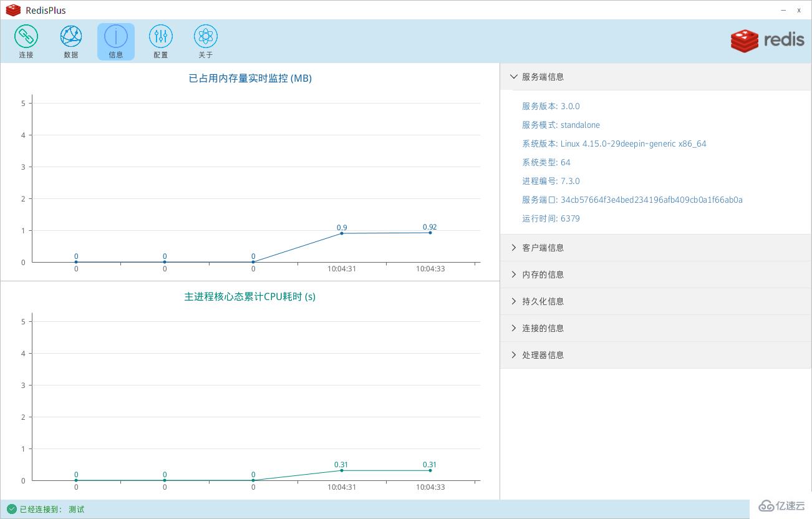
Task: Click the 0.92 memory data point
Action: coord(430,232)
